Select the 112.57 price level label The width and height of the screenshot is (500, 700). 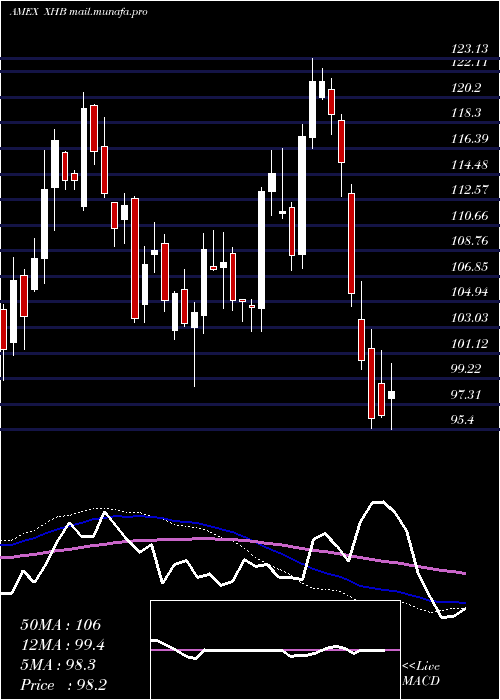click(470, 191)
